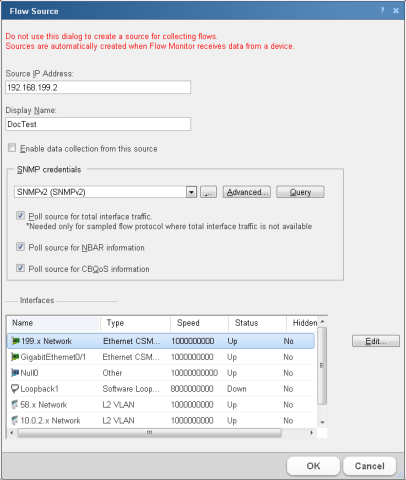The height and width of the screenshot is (480, 406).
Task: Click the 199.x Network interface flag icon
Action: 15,341
